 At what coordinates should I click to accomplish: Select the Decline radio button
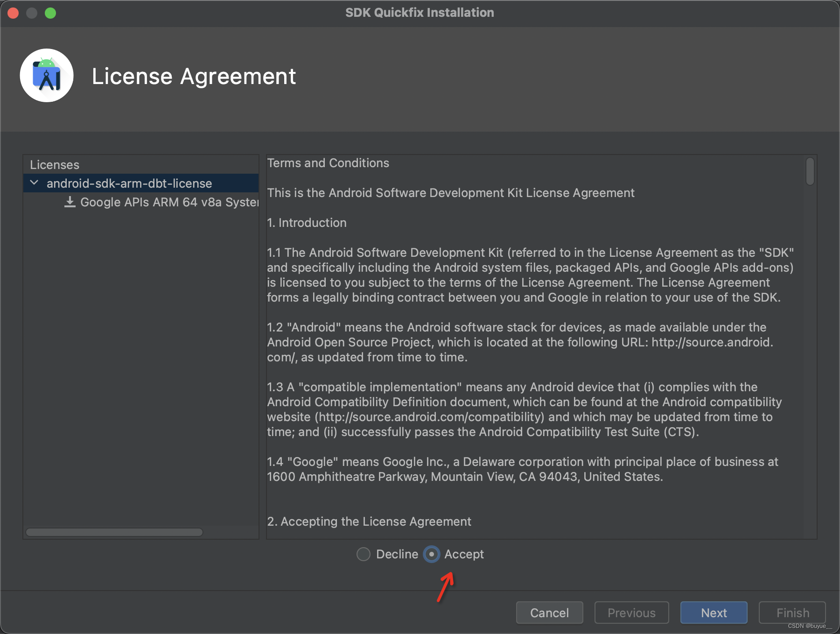364,554
